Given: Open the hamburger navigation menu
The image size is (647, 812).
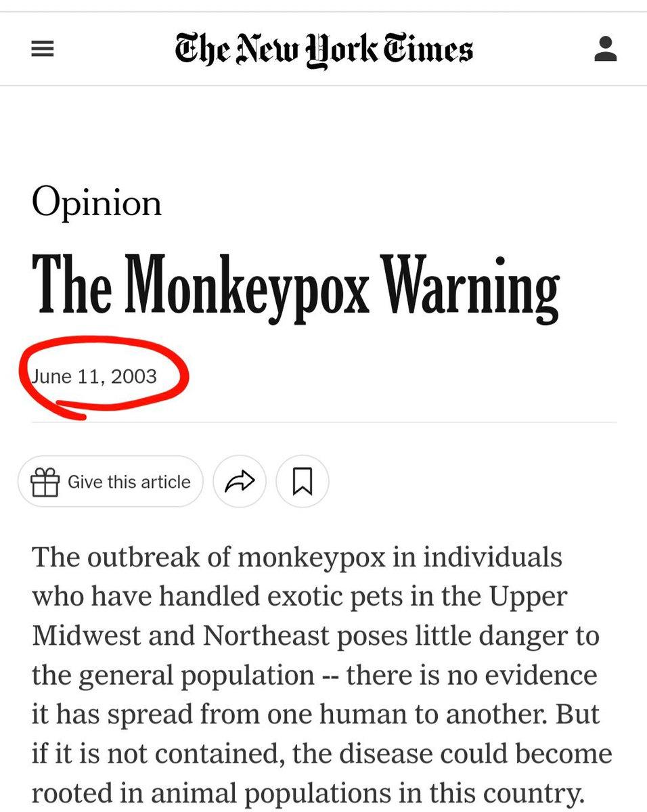Looking at the screenshot, I should [x=43, y=49].
